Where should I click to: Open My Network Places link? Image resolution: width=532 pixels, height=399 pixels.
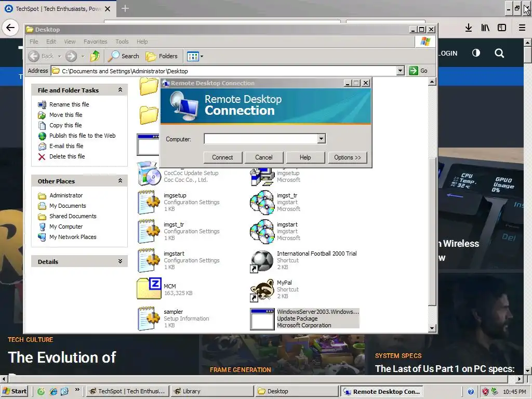tap(73, 237)
